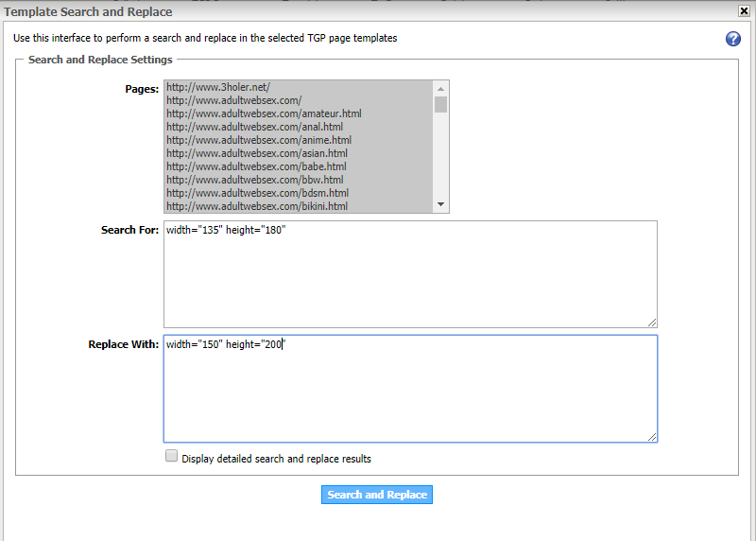Choose the amateur.html page in Pages list
This screenshot has width=756, height=541.
[264, 113]
